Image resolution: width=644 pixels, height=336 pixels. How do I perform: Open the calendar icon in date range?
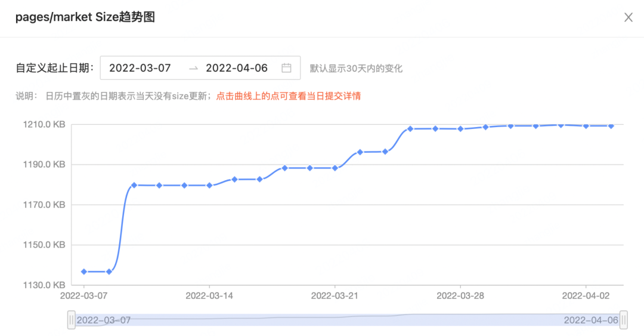point(286,68)
